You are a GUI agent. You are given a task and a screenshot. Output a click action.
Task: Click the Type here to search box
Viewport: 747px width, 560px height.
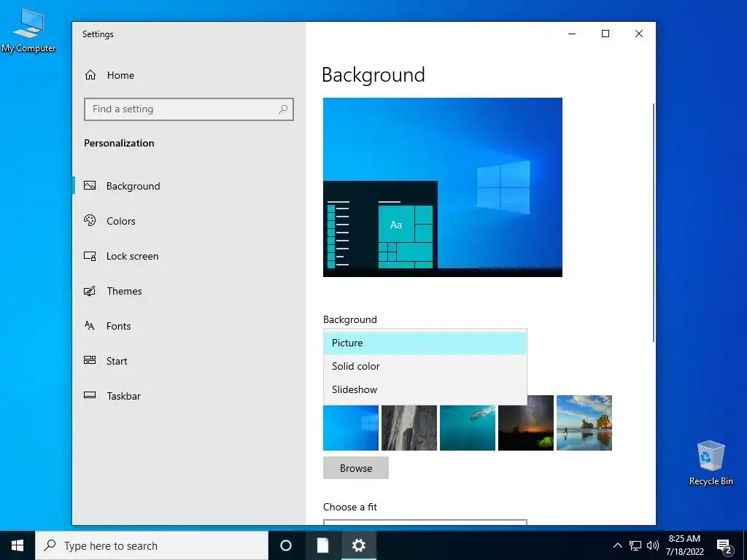[x=152, y=545]
